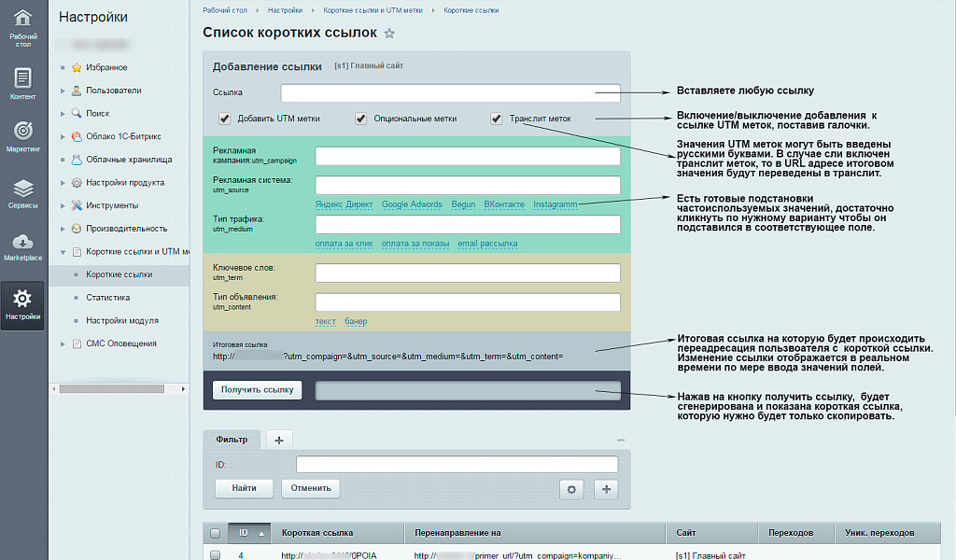Click the plus icon next to the gear
The image size is (956, 560).
coord(605,488)
